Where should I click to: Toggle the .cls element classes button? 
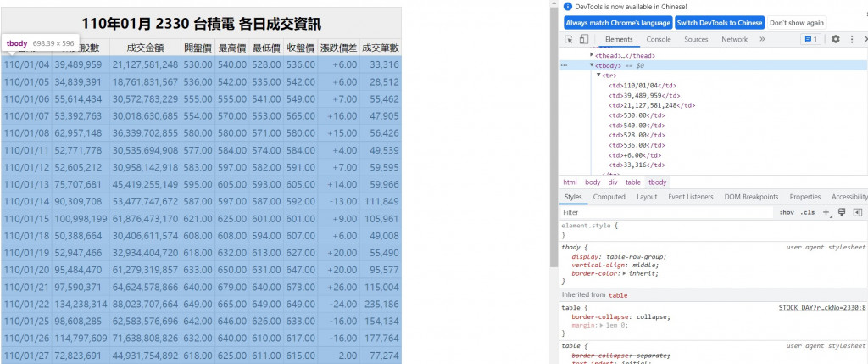[x=807, y=212]
